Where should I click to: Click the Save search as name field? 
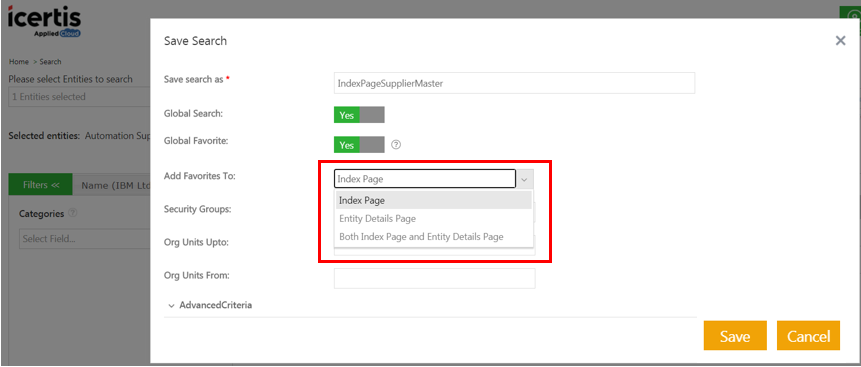[x=515, y=83]
